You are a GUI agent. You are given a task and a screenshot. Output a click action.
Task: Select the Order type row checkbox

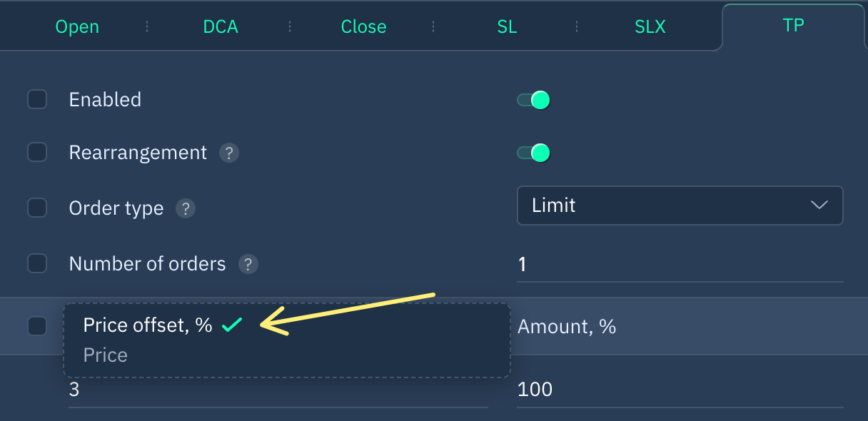click(x=37, y=208)
